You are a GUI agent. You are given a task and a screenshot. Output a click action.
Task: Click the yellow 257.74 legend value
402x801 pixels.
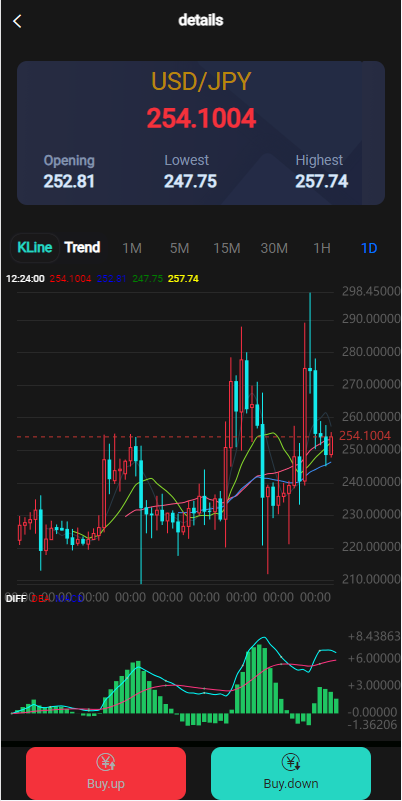pos(183,279)
